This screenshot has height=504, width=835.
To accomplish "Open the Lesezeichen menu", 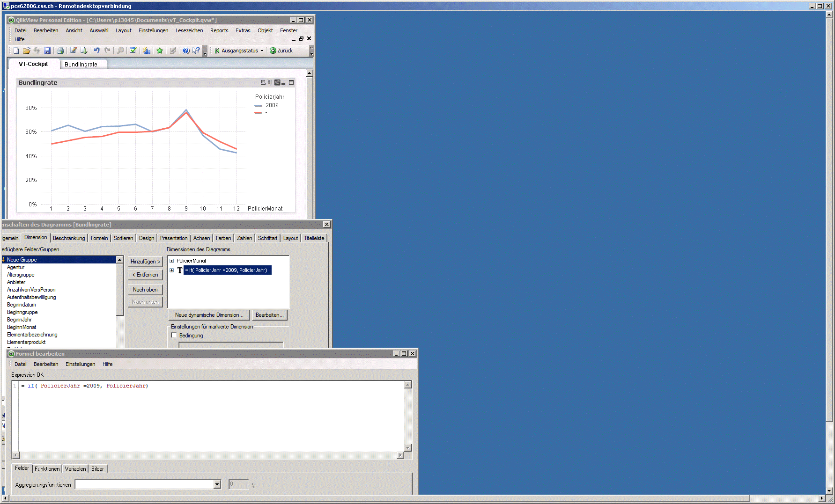I will click(189, 30).
